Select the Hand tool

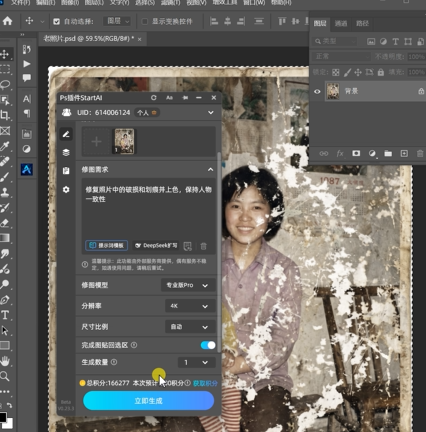point(5,361)
